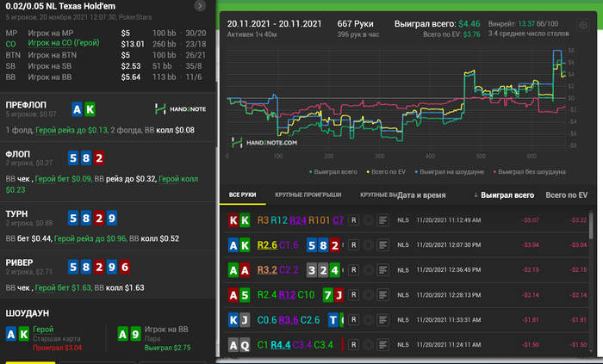The image size is (603, 364).
Task: Open the chart settings gear icon
Action: point(583,25)
